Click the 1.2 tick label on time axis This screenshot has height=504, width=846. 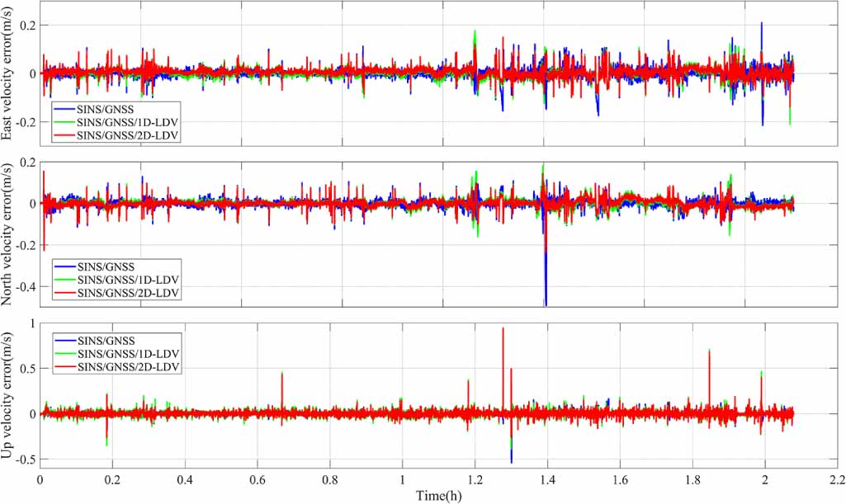point(475,479)
